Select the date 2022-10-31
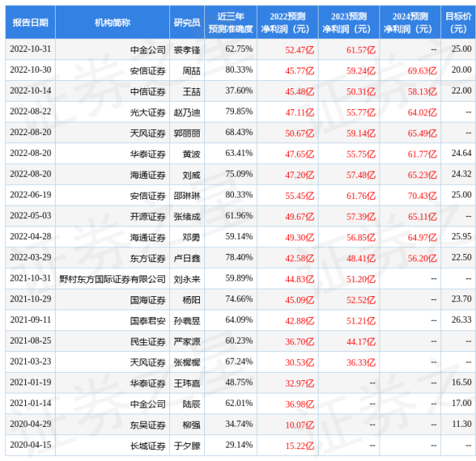Screen dimensions: 476x461 [x=30, y=49]
